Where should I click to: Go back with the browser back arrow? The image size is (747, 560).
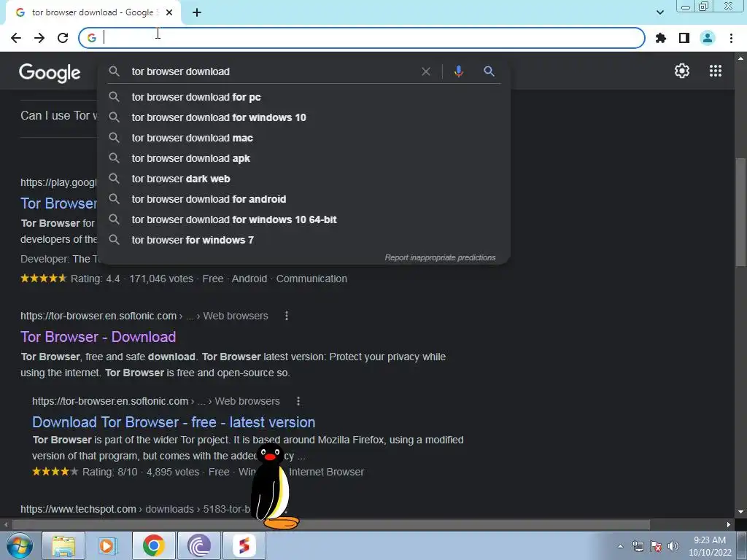click(x=16, y=38)
